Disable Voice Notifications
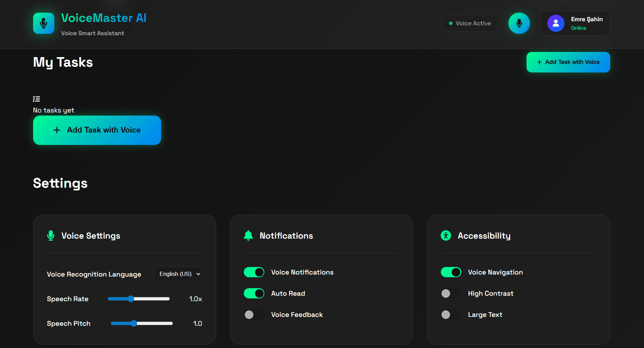The height and width of the screenshot is (348, 644). (254, 272)
